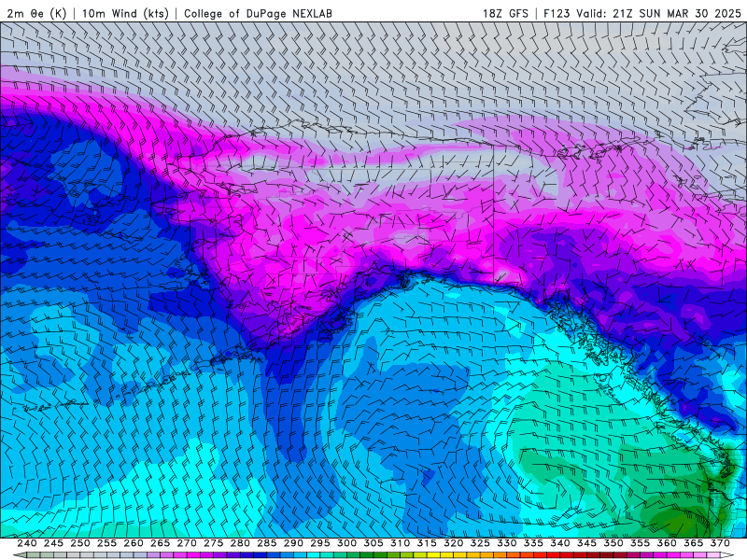Image resolution: width=747 pixels, height=560 pixels.
Task: Select the 315 scale number
Action: pyautogui.click(x=427, y=543)
